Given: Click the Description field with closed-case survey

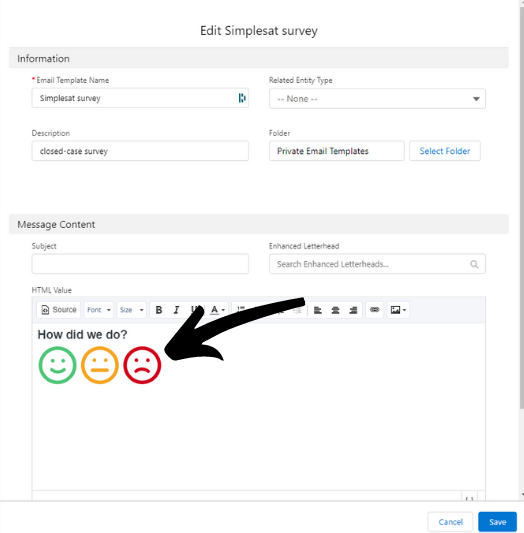Looking at the screenshot, I should coord(140,151).
